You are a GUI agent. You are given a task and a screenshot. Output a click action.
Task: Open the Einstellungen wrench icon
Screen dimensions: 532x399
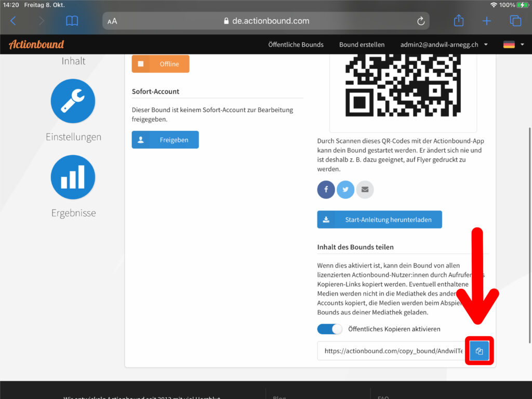[x=73, y=101]
